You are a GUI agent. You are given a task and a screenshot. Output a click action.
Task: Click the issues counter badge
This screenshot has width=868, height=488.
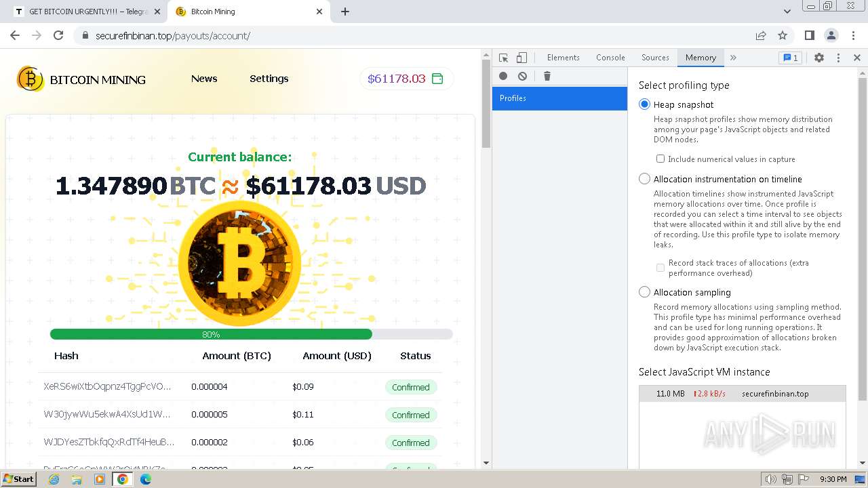click(x=790, y=58)
